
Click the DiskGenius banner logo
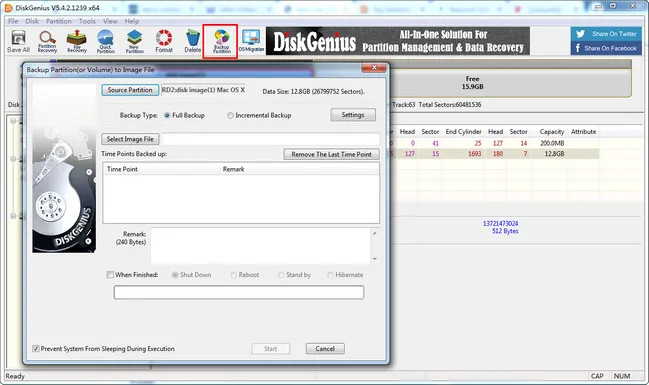[x=315, y=41]
